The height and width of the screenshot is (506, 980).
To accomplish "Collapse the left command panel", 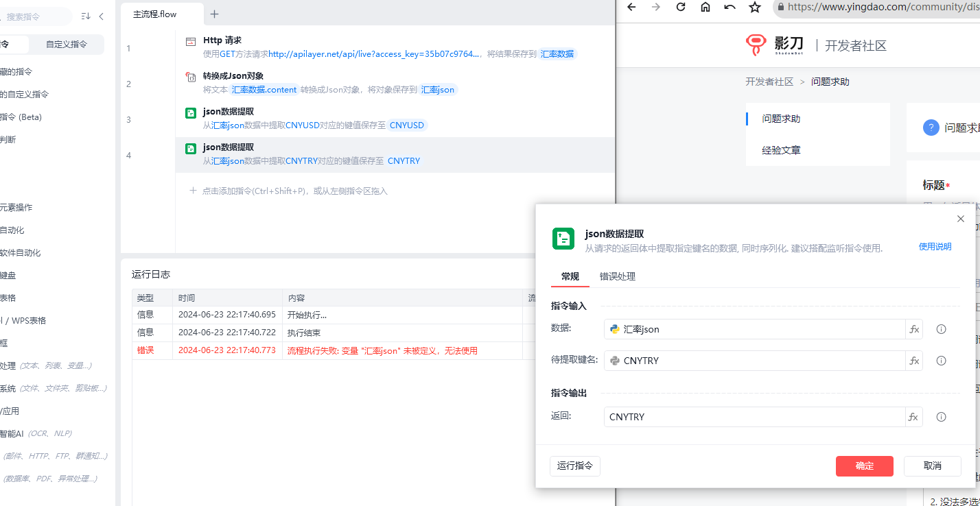I will tap(102, 16).
